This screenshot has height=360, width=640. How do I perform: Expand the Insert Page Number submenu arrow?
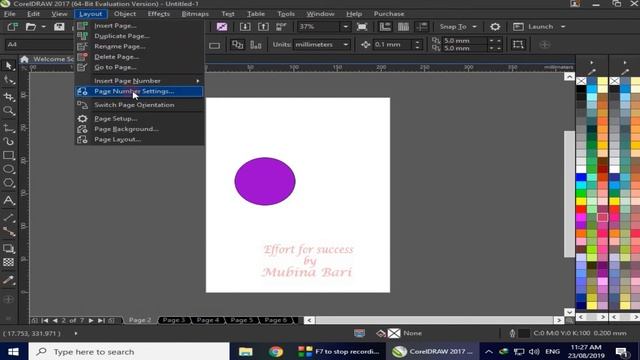pos(198,81)
